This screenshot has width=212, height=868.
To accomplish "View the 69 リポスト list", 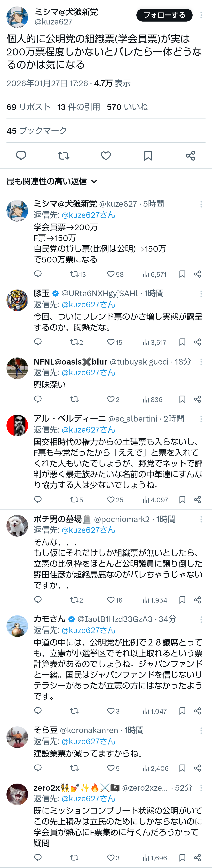I will (29, 107).
